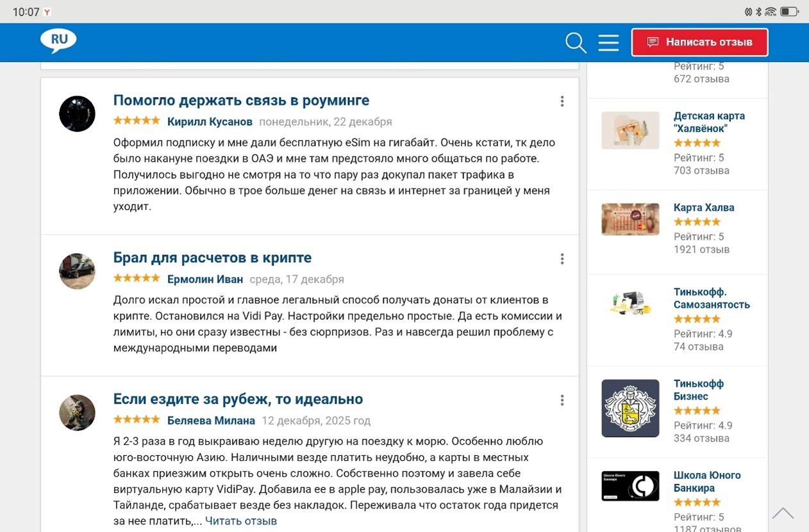Tap the scroll-to-top arrow
Viewport: 809px width, 532px height.
(783, 513)
